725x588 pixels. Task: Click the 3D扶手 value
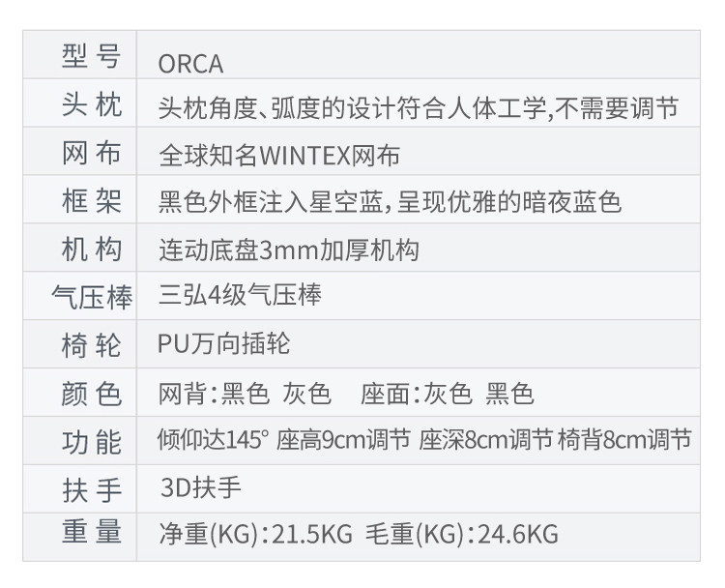pyautogui.click(x=201, y=487)
